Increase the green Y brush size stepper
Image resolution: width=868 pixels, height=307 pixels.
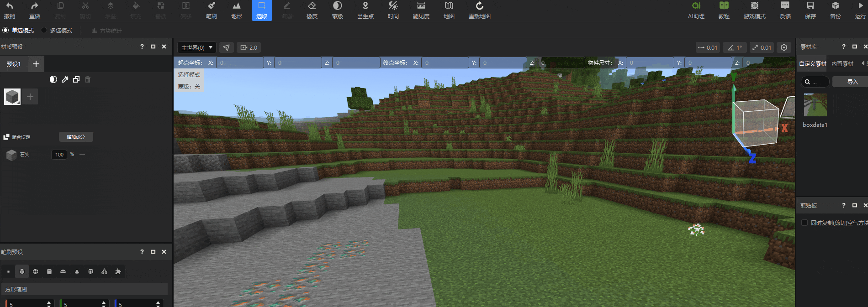[104, 302]
